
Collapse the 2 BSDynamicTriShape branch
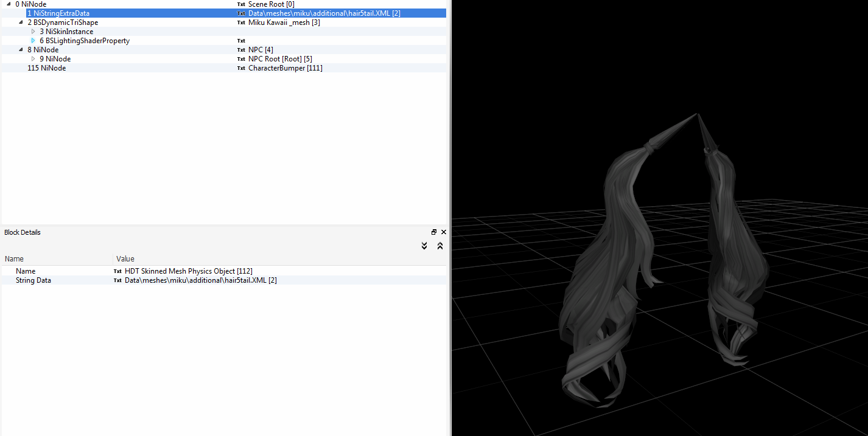click(21, 22)
